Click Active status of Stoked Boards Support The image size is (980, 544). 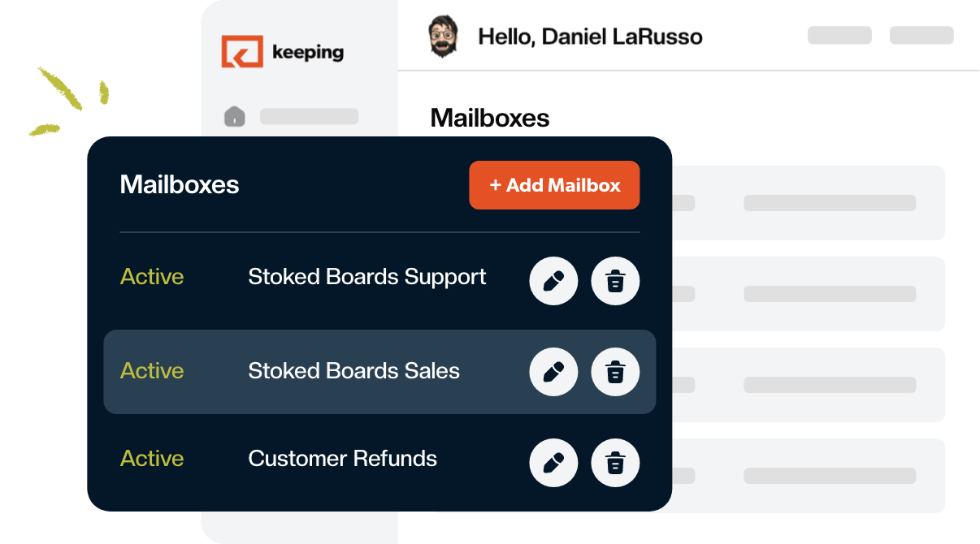coord(152,276)
